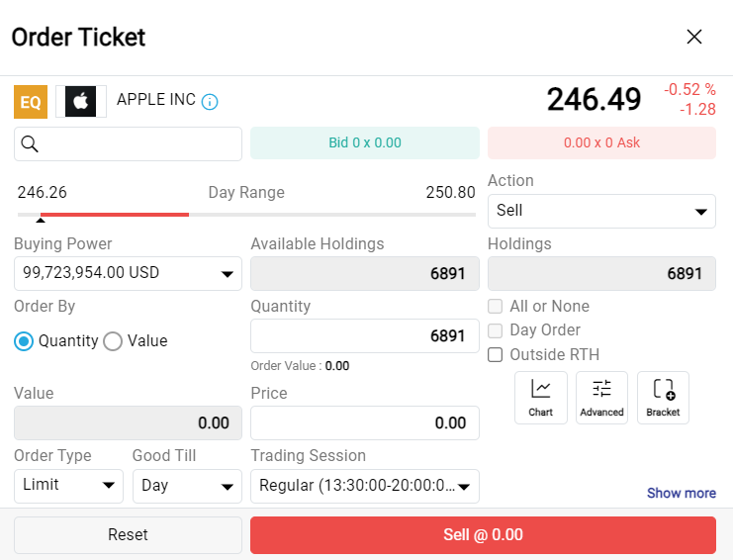
Task: Select the Value radio button
Action: click(113, 341)
